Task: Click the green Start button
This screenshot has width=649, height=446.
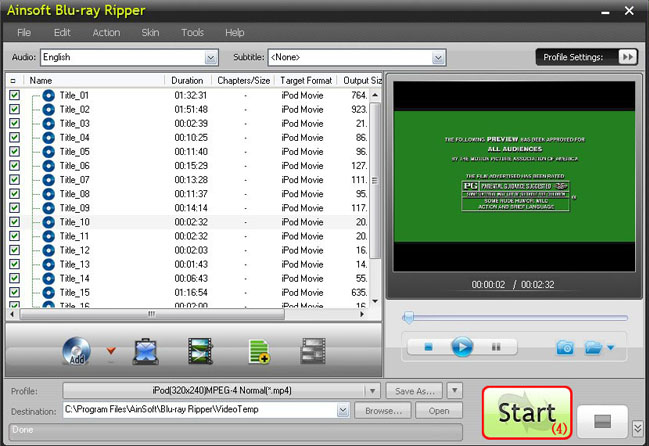Action: point(527,412)
